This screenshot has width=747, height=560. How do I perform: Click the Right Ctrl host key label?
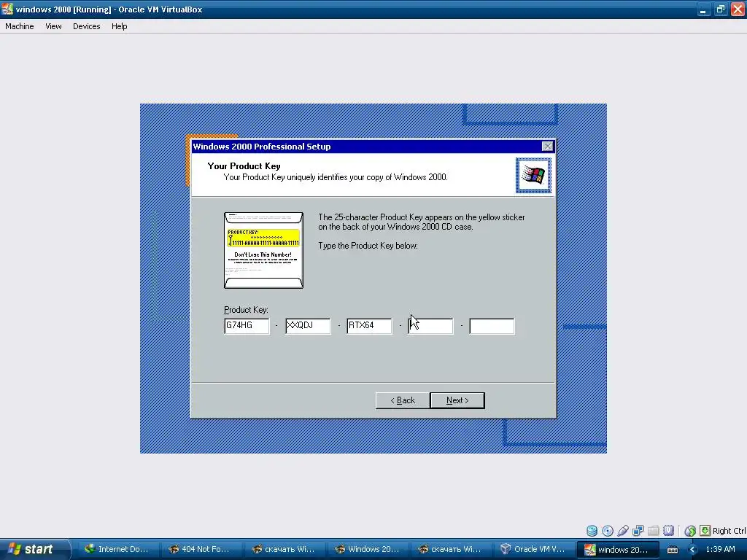pyautogui.click(x=729, y=531)
